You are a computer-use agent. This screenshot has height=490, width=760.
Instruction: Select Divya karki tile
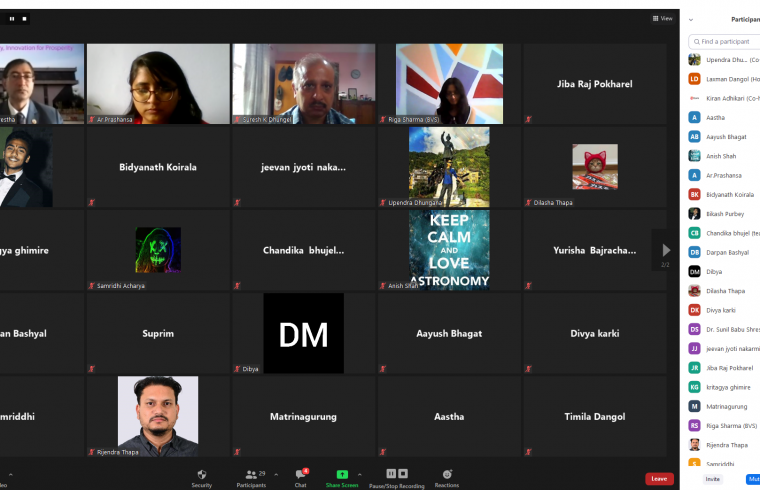[x=595, y=333]
